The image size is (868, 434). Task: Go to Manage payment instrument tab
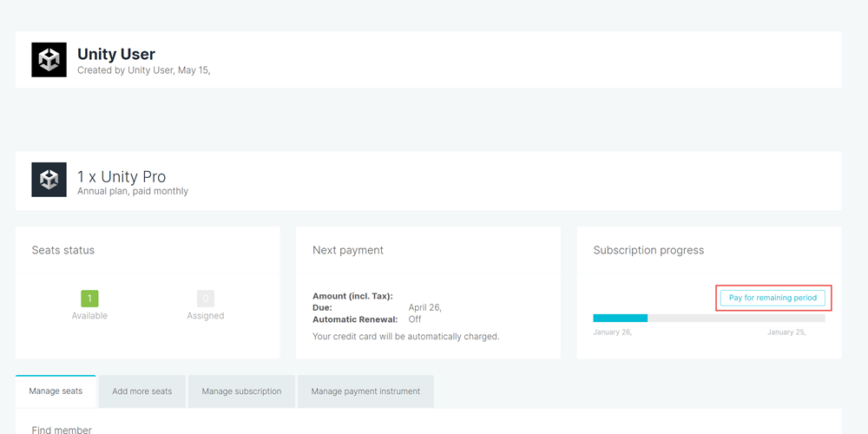(365, 391)
